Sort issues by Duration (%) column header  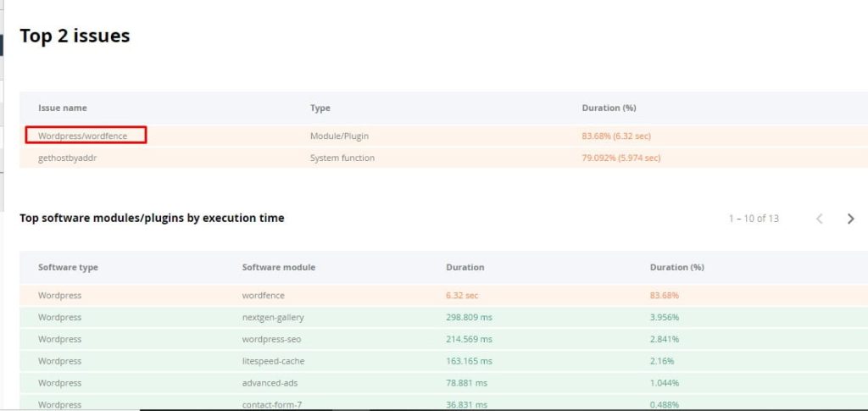click(609, 108)
